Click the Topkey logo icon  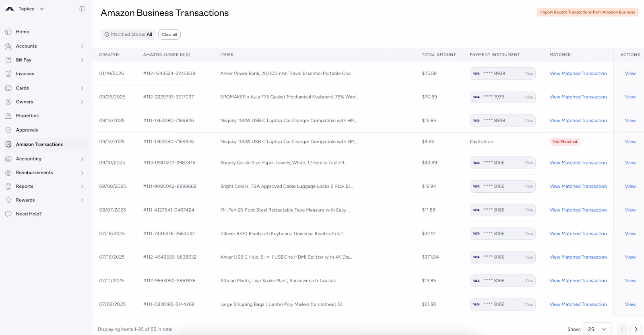coord(10,9)
